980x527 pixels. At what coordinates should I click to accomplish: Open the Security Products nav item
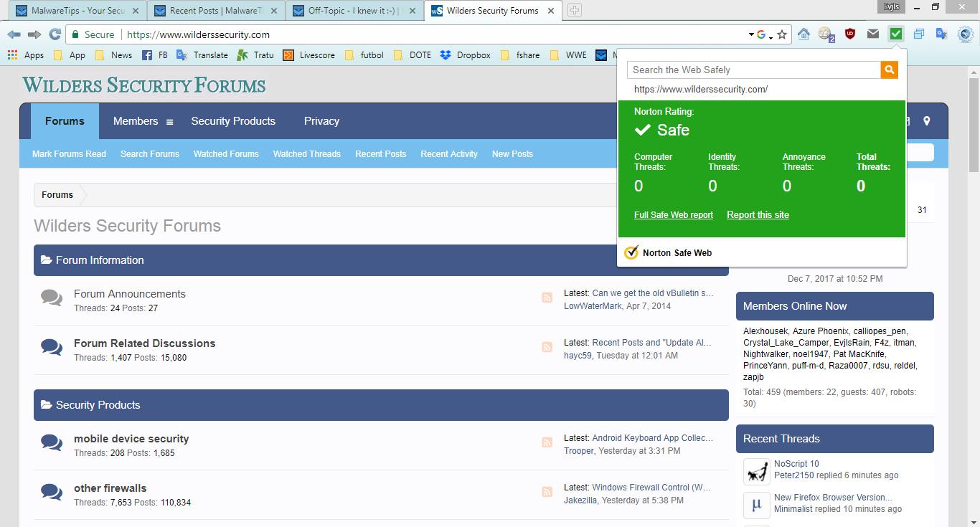[233, 121]
